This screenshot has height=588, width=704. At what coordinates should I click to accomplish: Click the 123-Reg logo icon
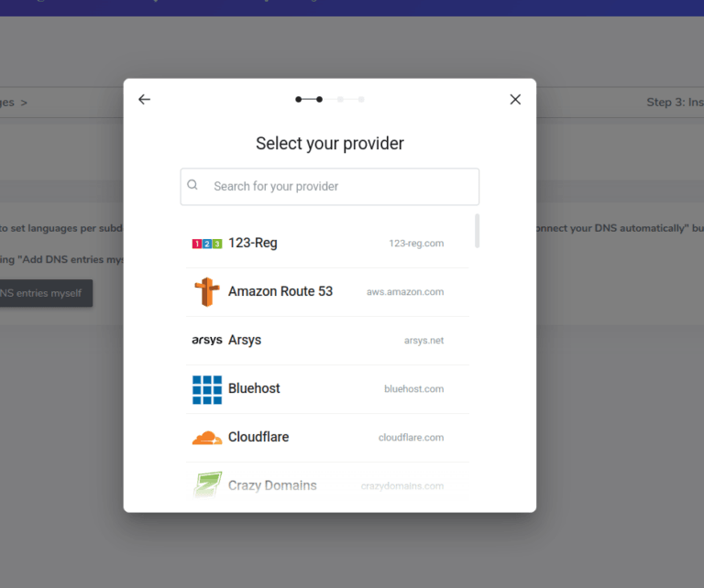pos(207,244)
